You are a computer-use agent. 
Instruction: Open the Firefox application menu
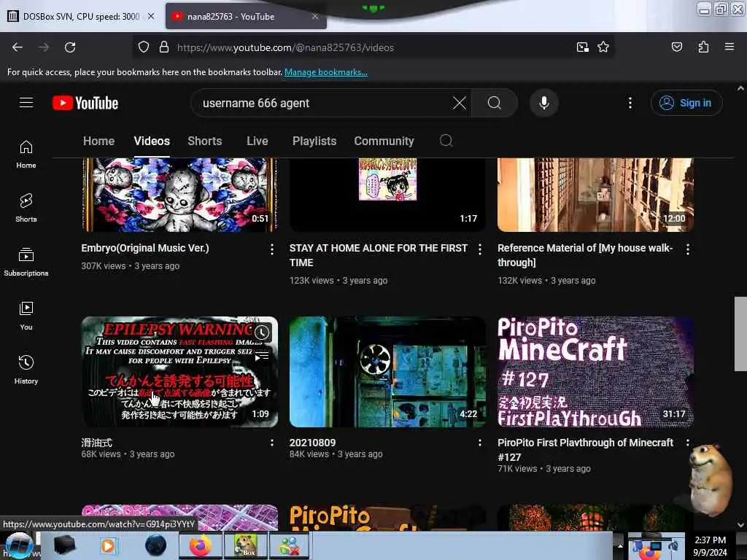(x=729, y=47)
